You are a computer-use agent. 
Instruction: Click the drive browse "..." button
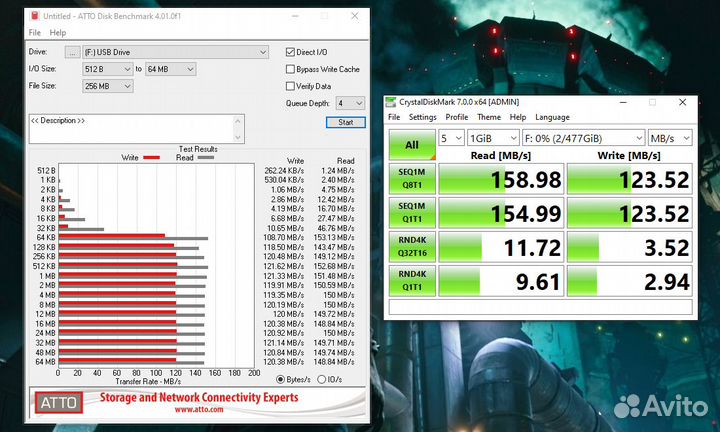click(x=72, y=52)
